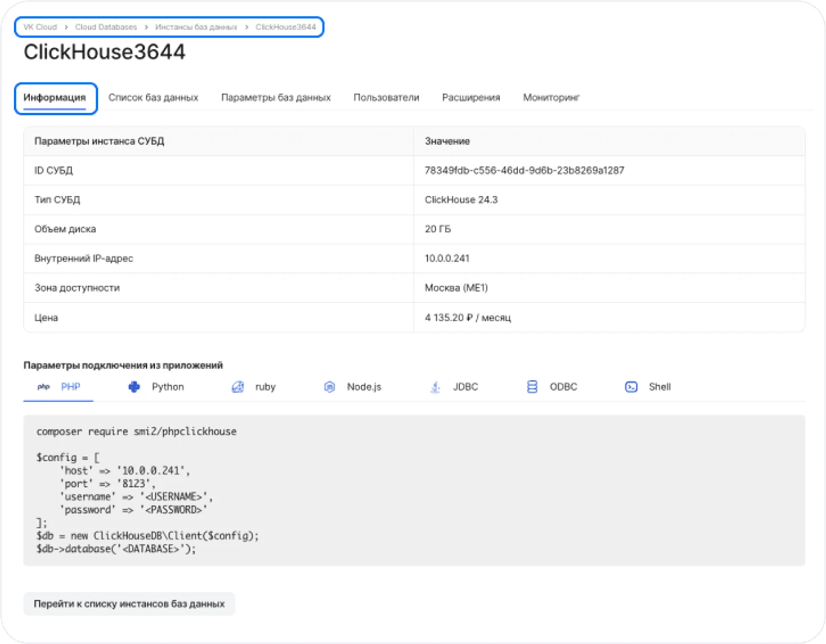This screenshot has height=644, width=826.
Task: Switch to Параметры баз данных tab
Action: 276,97
